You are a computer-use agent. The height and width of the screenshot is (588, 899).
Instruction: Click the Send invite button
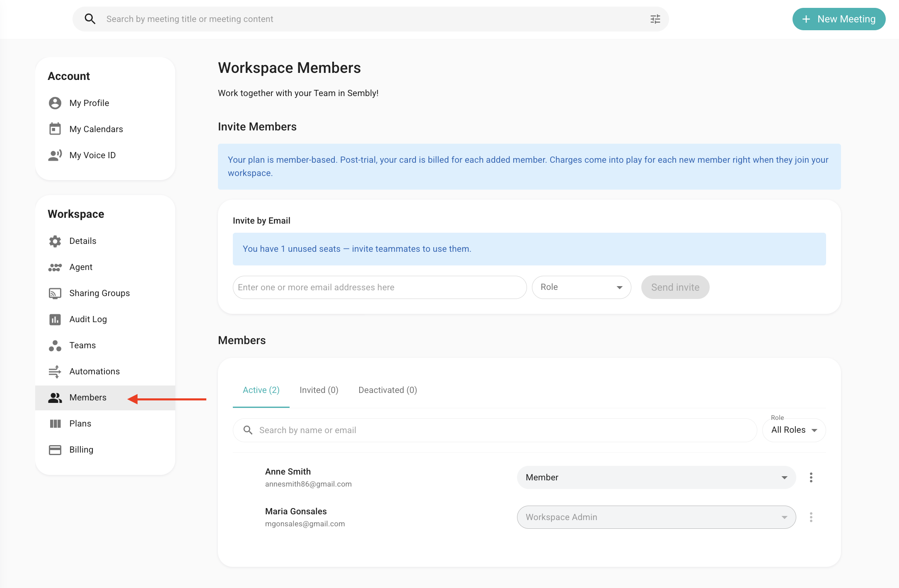pyautogui.click(x=675, y=287)
